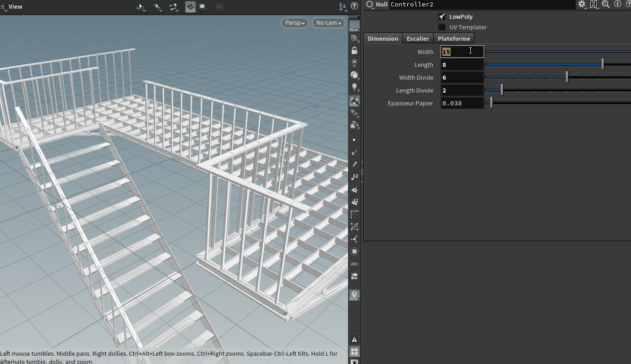Switch to the Escalier tab
Viewport: 631px width, 364px height.
[418, 38]
